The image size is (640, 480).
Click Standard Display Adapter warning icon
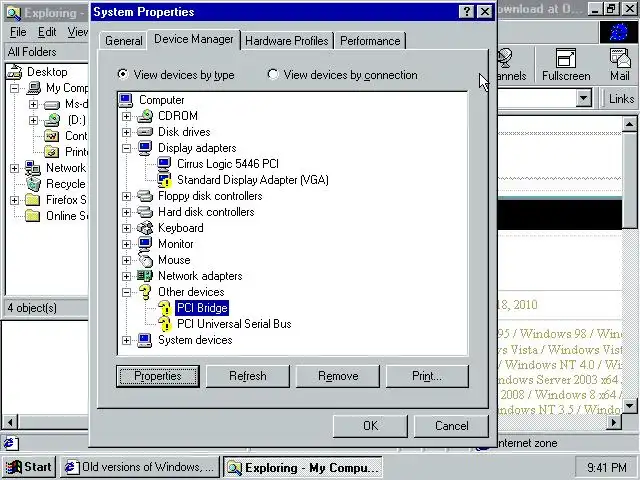pyautogui.click(x=164, y=180)
